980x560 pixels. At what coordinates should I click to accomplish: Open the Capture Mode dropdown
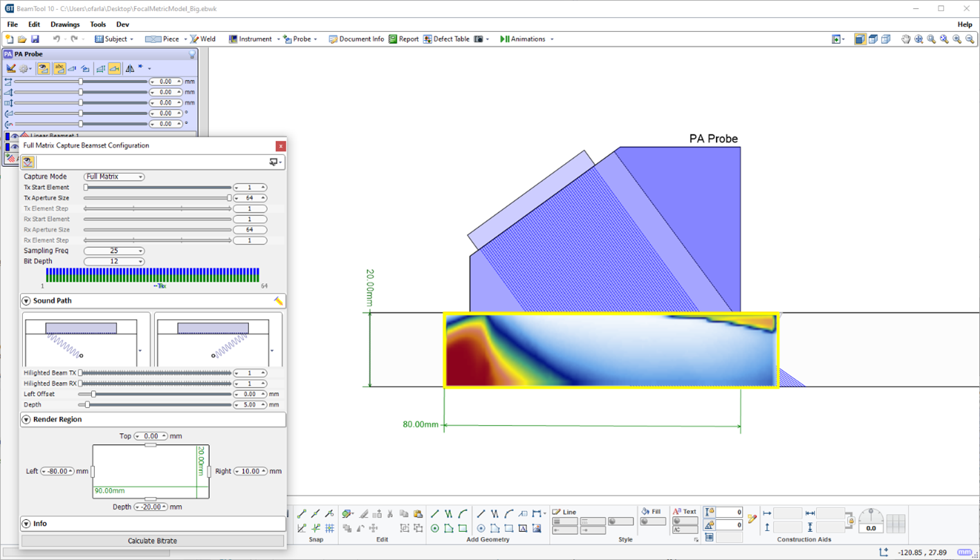114,177
